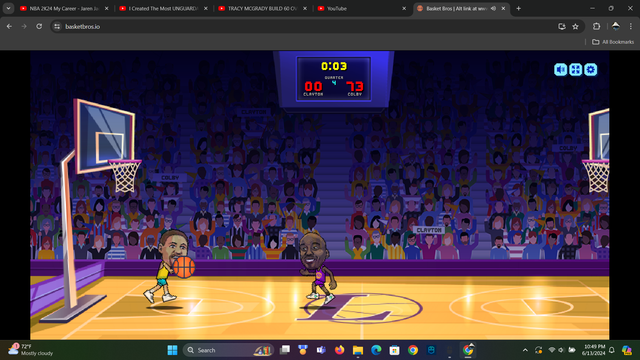Open the Wi-Fi network tray icon
This screenshot has height=360, width=640.
click(x=552, y=350)
